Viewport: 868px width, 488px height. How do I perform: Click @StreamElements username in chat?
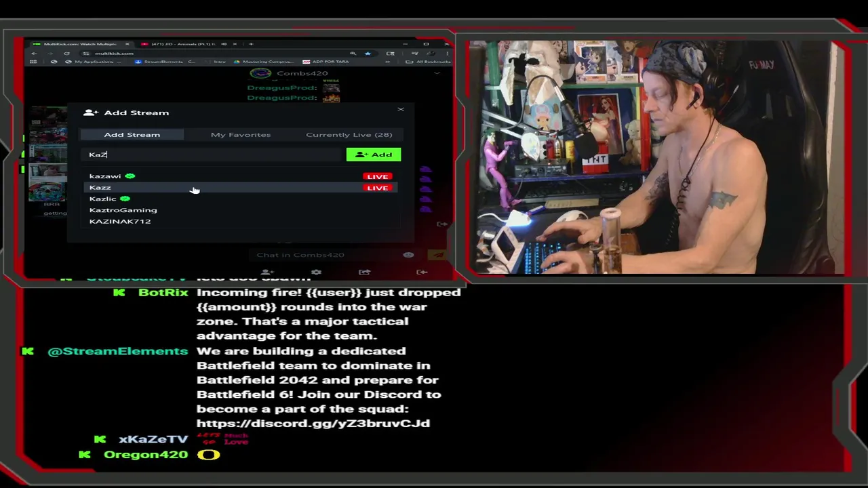[117, 351]
